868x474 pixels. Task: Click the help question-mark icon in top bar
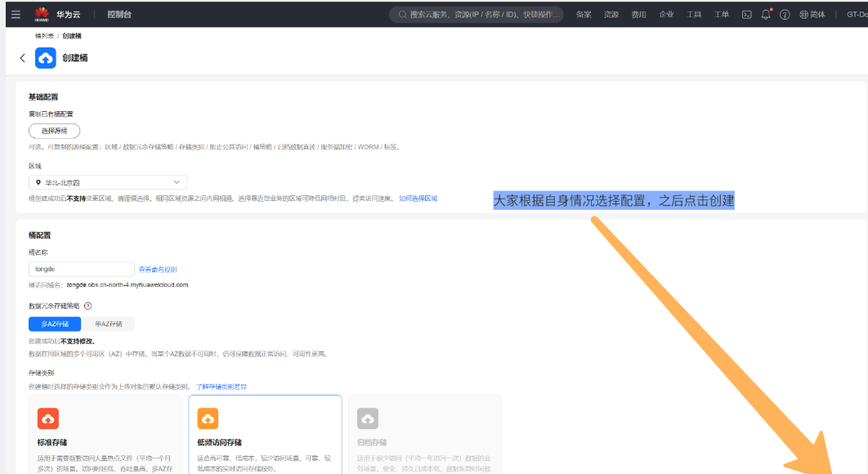[785, 15]
